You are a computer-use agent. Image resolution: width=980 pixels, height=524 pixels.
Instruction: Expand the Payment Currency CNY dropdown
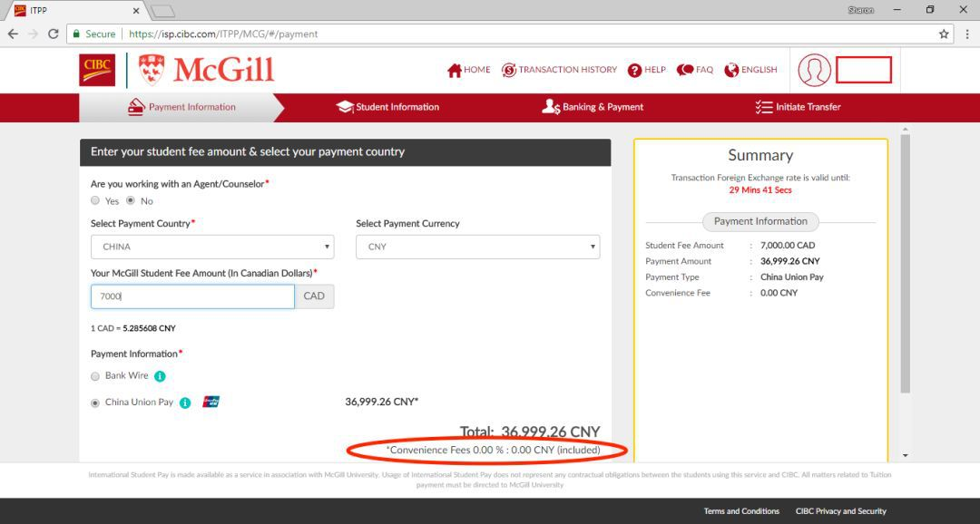[x=477, y=247]
